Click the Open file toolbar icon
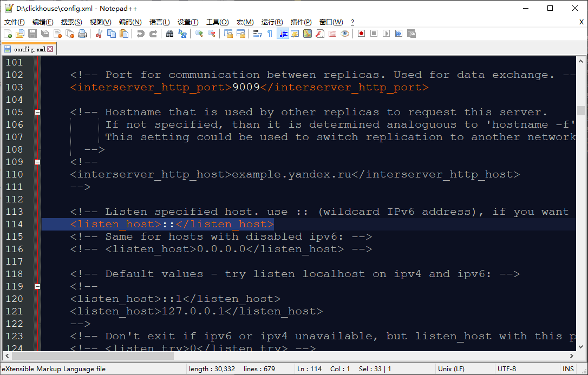This screenshot has width=588, height=375. (x=20, y=34)
